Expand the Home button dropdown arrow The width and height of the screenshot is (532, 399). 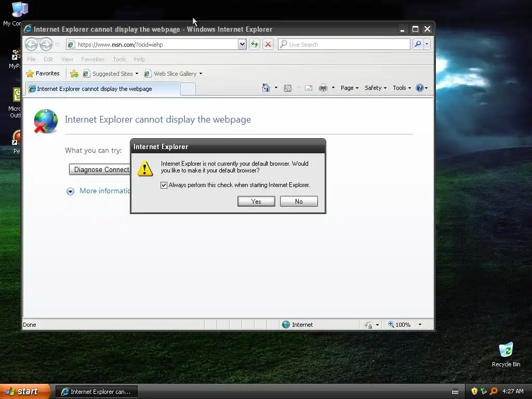(x=276, y=88)
